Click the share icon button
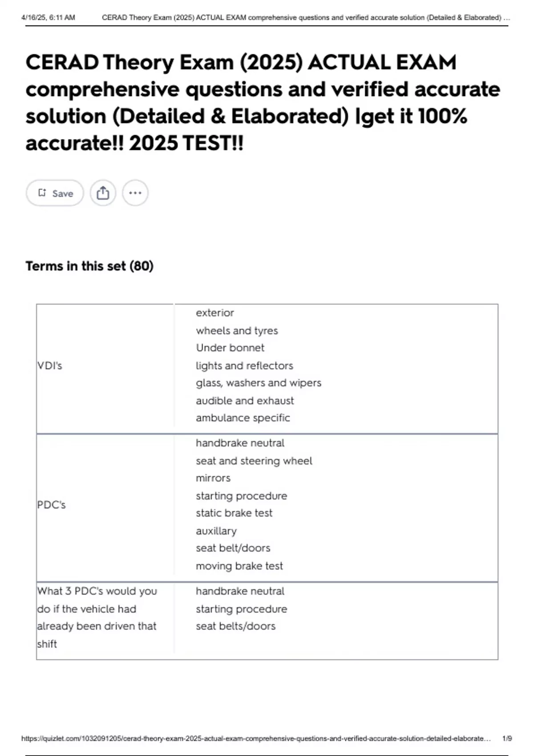The height and width of the screenshot is (756, 534). click(x=103, y=193)
